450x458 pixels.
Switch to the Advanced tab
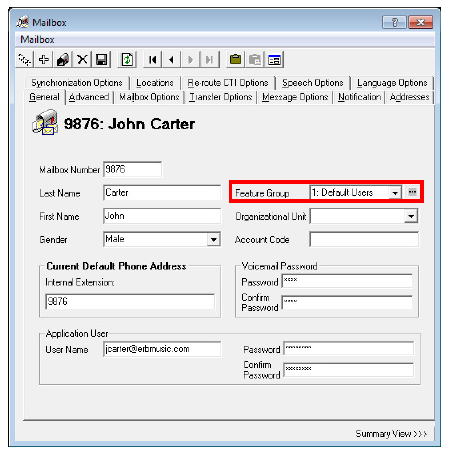point(89,97)
